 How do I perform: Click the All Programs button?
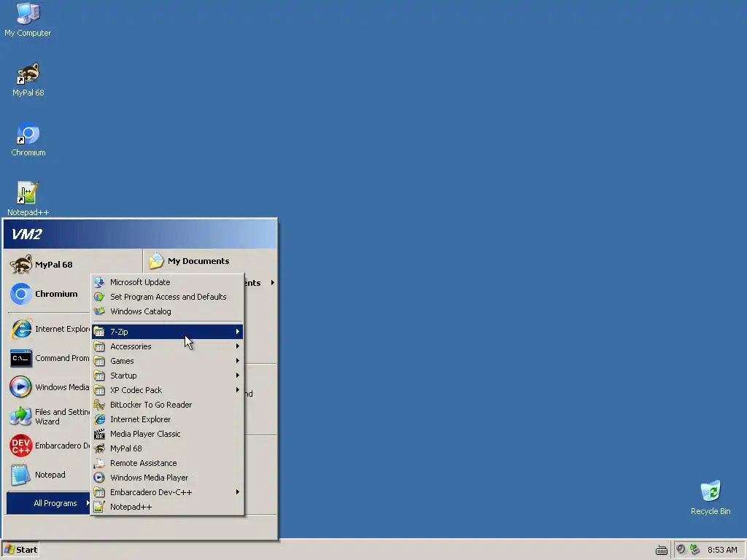(49, 503)
